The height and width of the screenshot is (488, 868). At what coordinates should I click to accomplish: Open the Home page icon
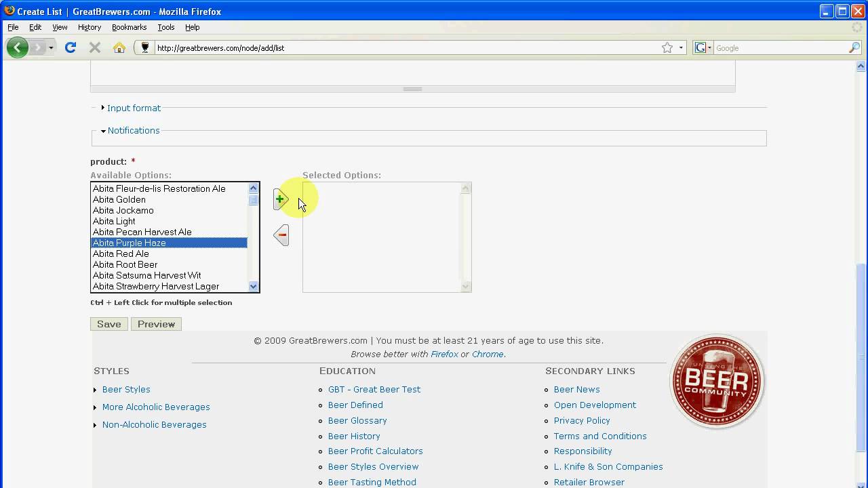[119, 47]
